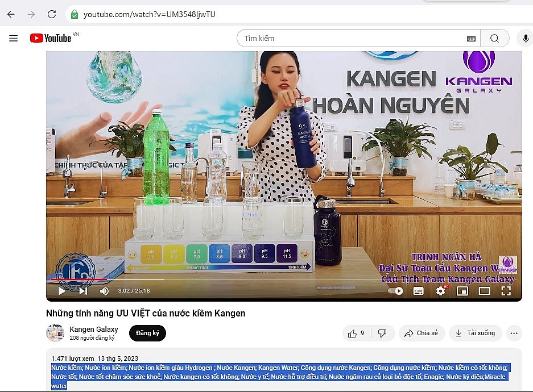533x392 pixels.
Task: Switch to the miniplayer
Action: pyautogui.click(x=462, y=291)
